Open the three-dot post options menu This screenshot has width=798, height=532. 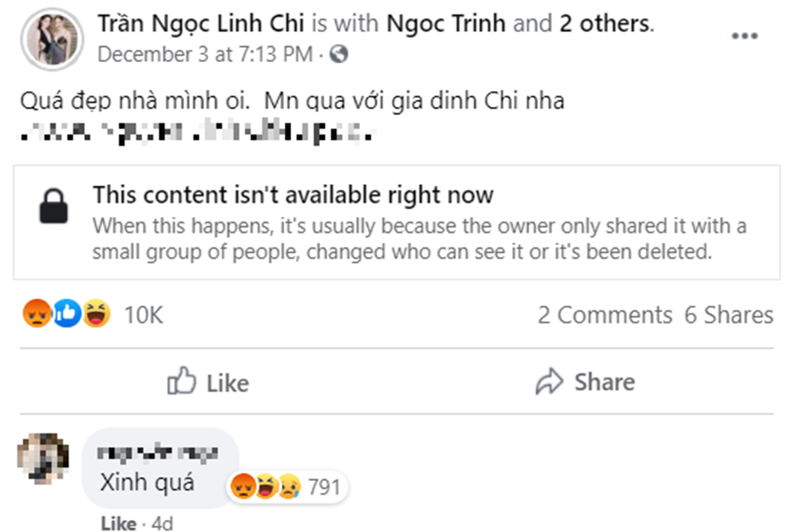745,37
